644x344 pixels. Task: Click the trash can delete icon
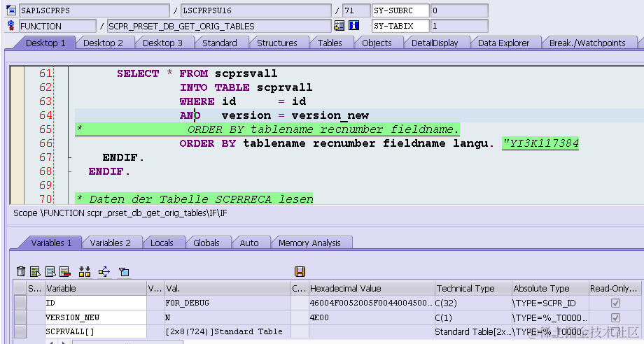(21, 271)
